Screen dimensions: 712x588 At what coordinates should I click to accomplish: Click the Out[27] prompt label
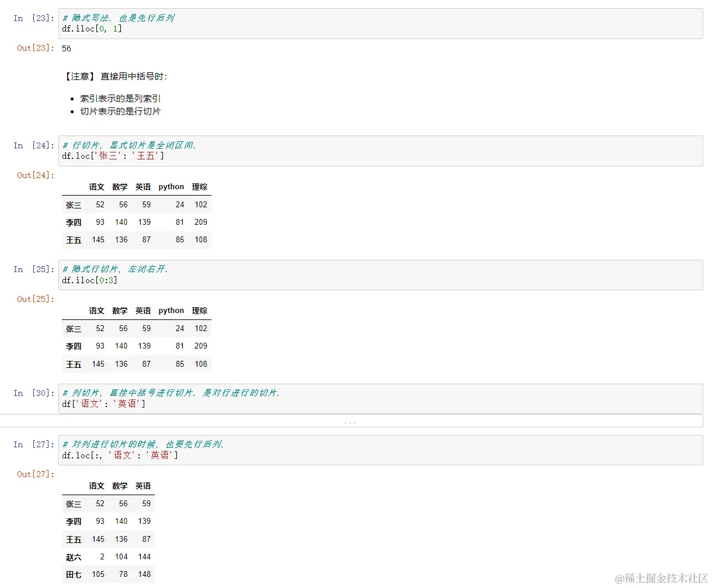pyautogui.click(x=36, y=474)
